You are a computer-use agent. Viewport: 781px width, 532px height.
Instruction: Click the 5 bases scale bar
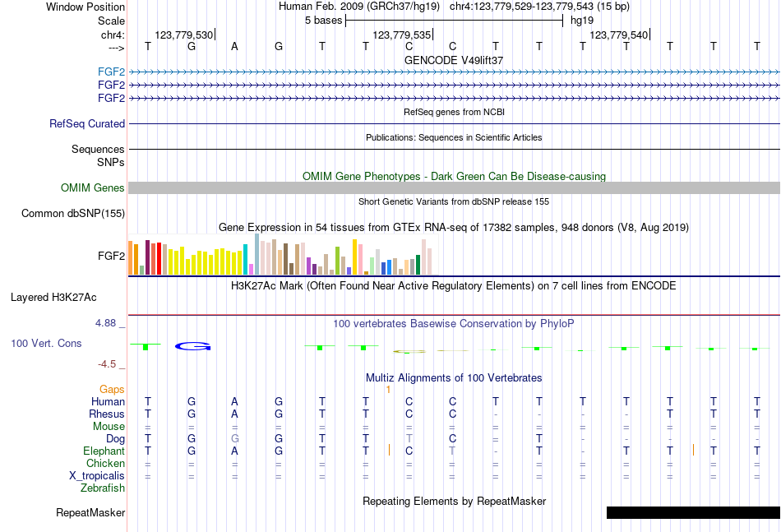455,21
